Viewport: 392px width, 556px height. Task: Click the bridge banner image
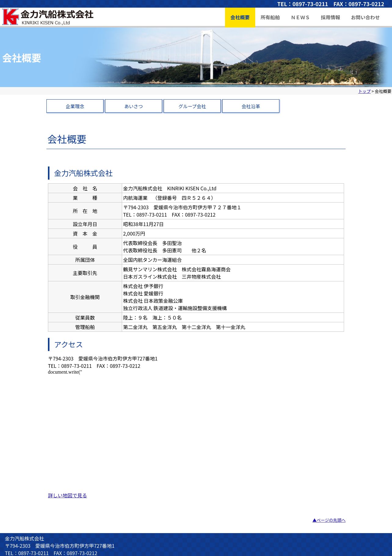(196, 57)
